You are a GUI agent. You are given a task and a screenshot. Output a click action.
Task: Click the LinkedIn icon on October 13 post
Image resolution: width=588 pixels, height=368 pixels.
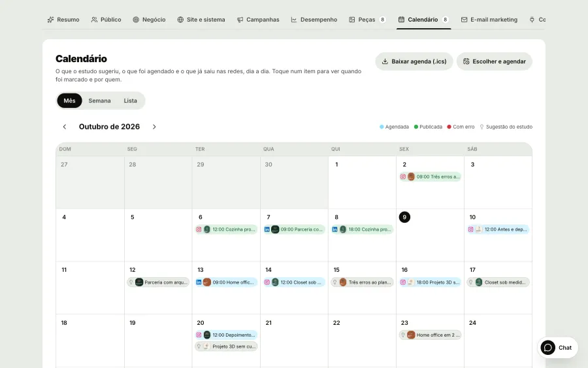click(x=199, y=282)
